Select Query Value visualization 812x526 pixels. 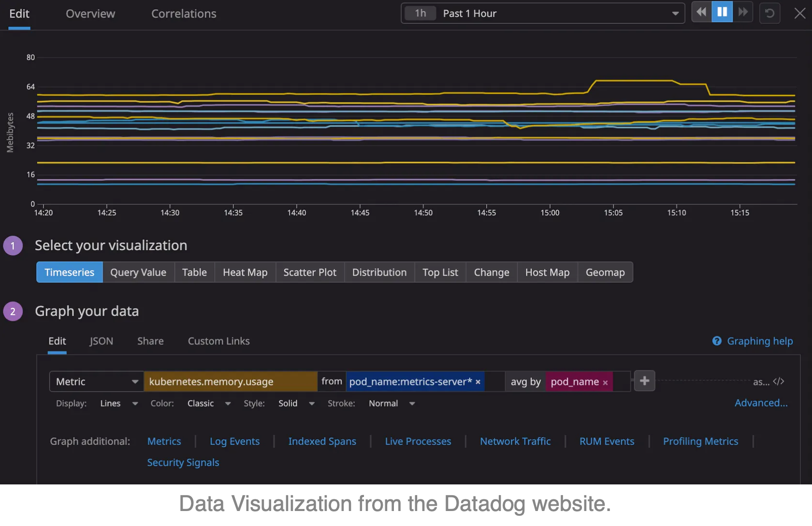point(138,272)
